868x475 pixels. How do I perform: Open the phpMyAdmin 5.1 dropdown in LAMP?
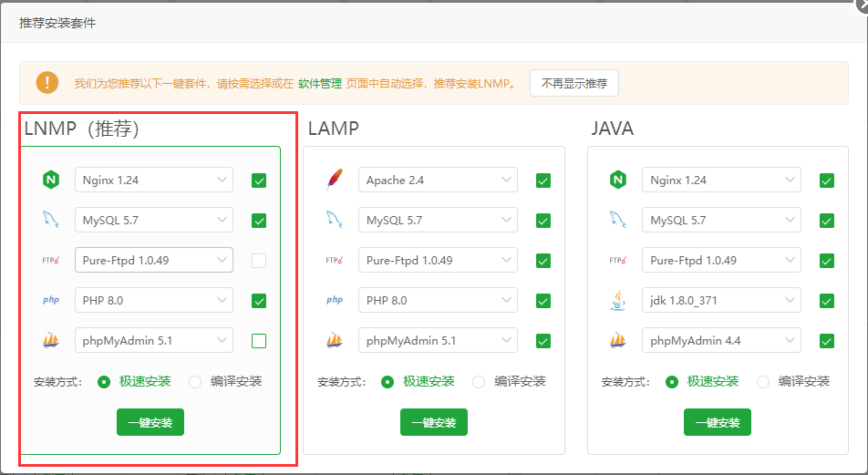(438, 340)
